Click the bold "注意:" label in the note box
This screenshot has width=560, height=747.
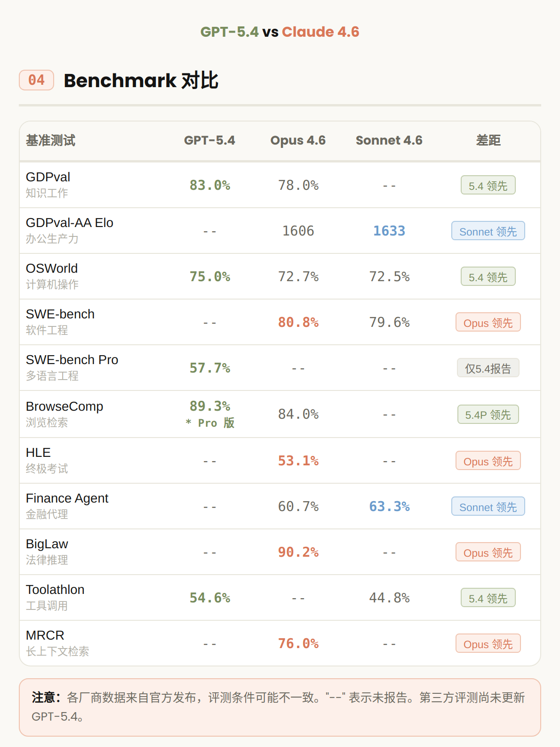click(x=47, y=697)
